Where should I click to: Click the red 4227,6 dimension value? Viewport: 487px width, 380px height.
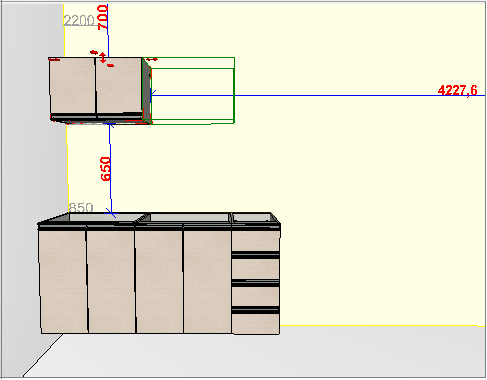point(457,90)
